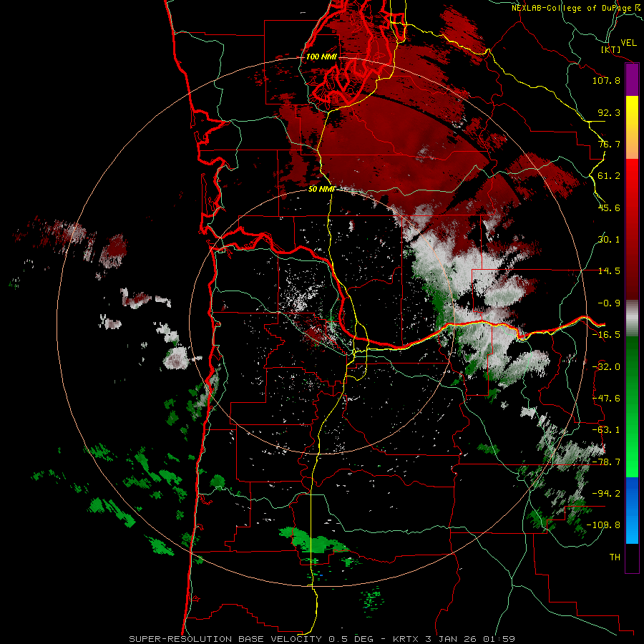
Task: Click the [KT] units label
Action: [610, 49]
